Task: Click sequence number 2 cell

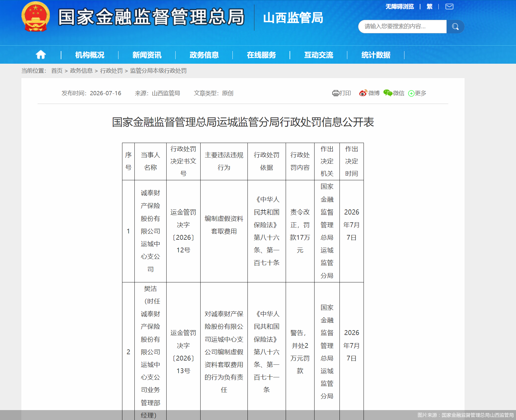Action: (x=128, y=352)
